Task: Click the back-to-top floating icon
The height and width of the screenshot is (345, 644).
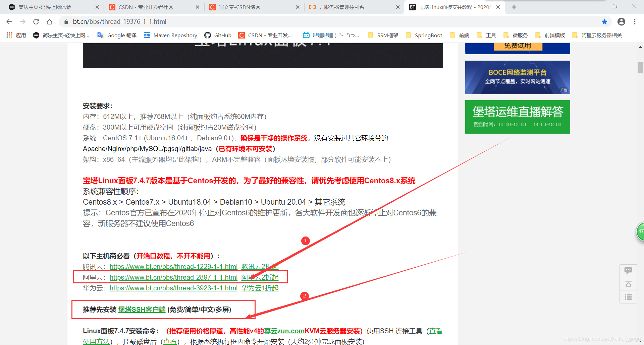Action: (628, 284)
